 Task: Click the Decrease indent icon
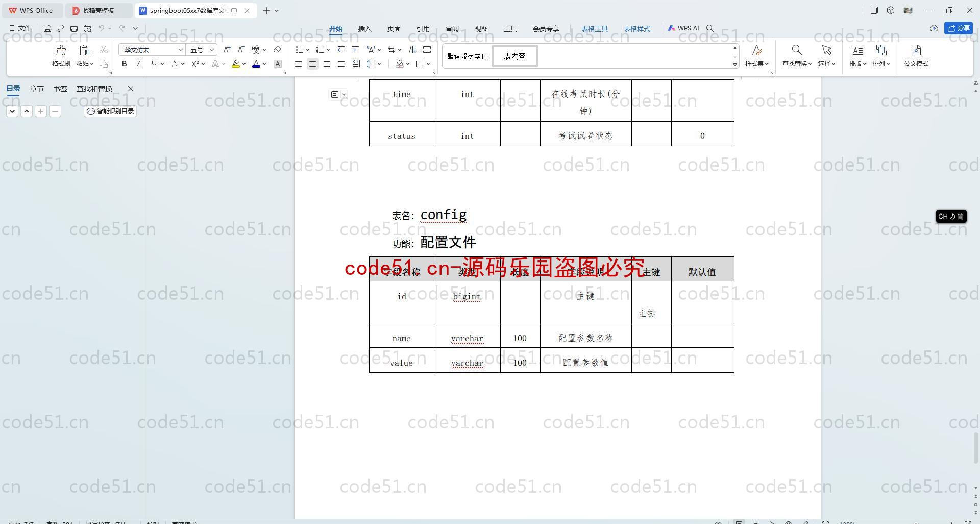coord(341,50)
